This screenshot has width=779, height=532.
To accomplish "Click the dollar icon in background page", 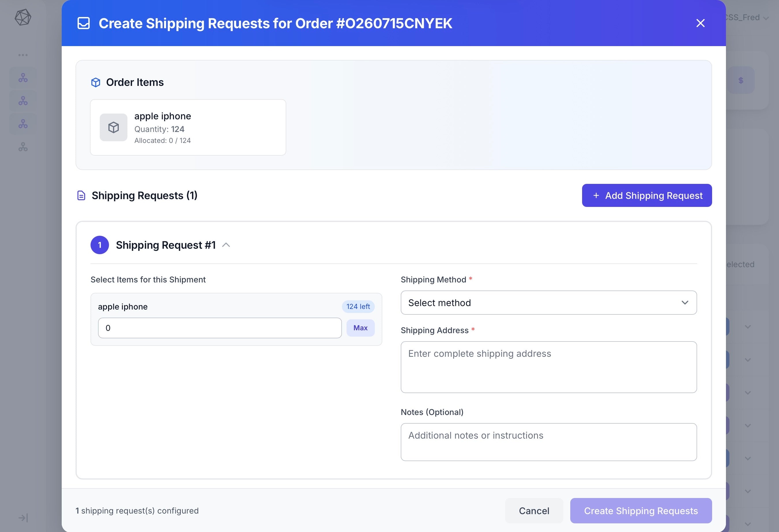I will 741,80.
